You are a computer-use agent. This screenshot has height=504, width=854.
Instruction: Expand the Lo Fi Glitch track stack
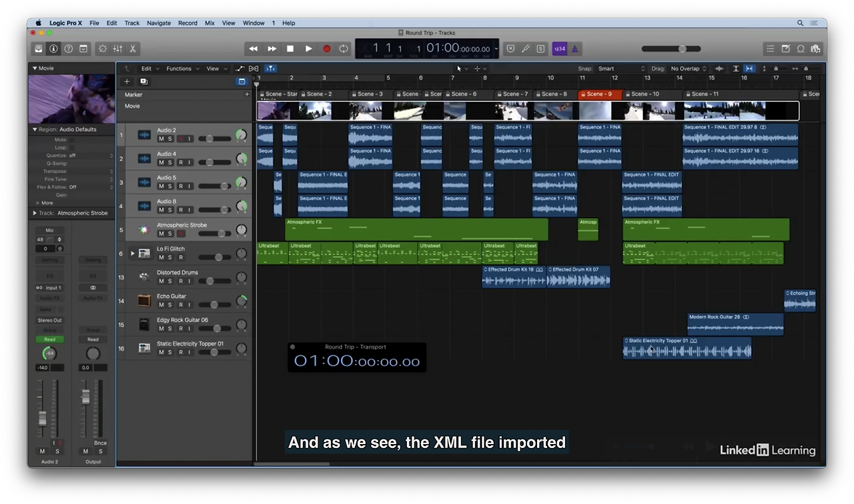click(132, 253)
